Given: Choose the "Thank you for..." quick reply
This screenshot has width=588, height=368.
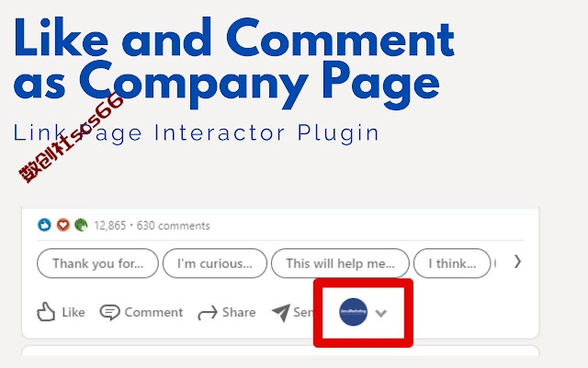Looking at the screenshot, I should 97,263.
